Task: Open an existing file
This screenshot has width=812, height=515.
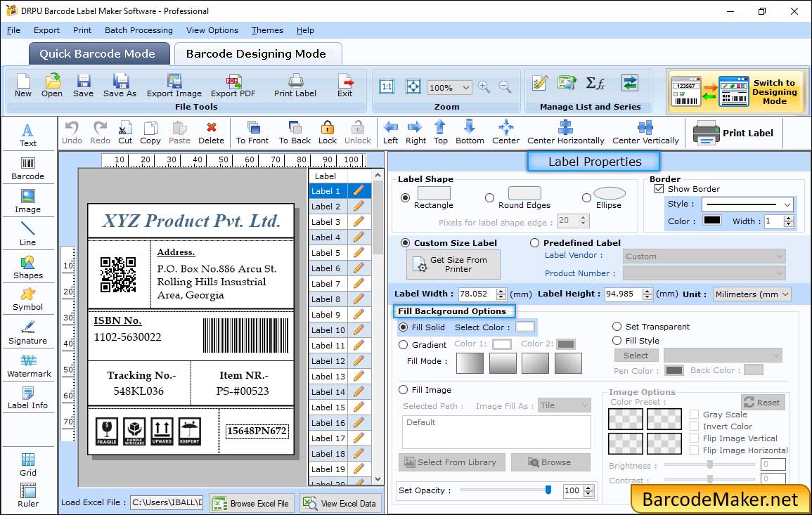Action: point(52,86)
